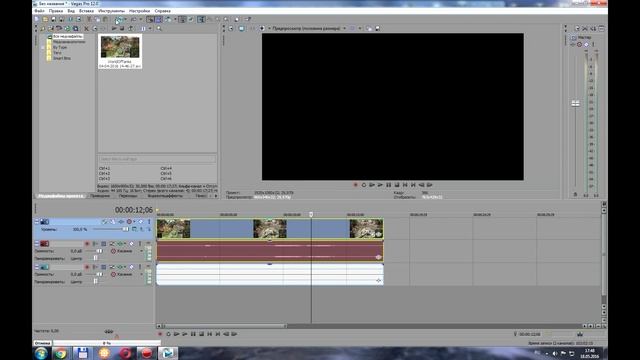Toggle Auto Ripple in main toolbar
The width and height of the screenshot is (640, 360).
point(168,19)
